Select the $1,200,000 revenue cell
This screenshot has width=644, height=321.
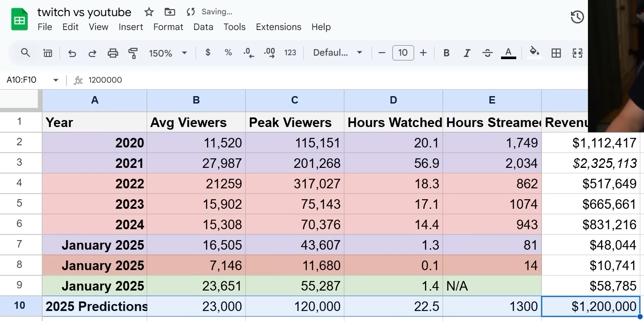tap(591, 306)
